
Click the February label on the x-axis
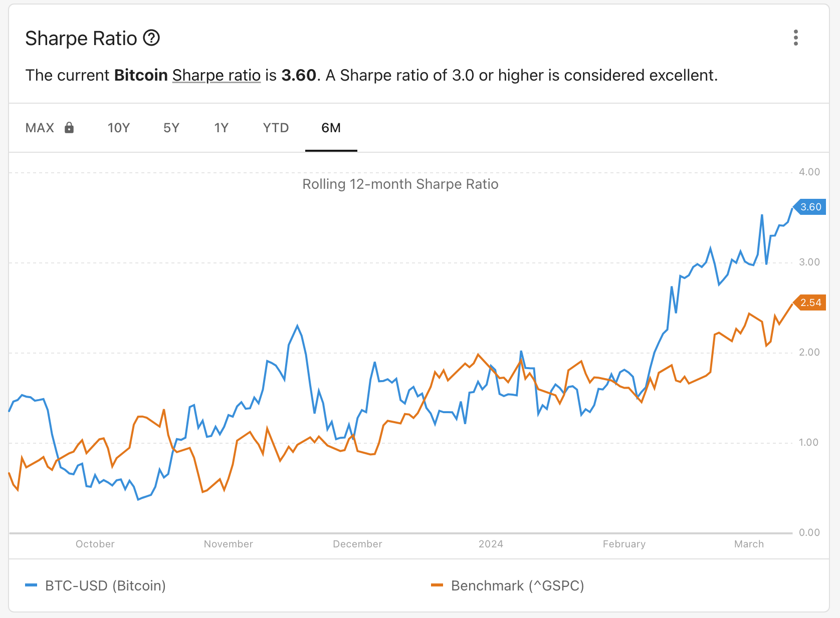coord(624,544)
